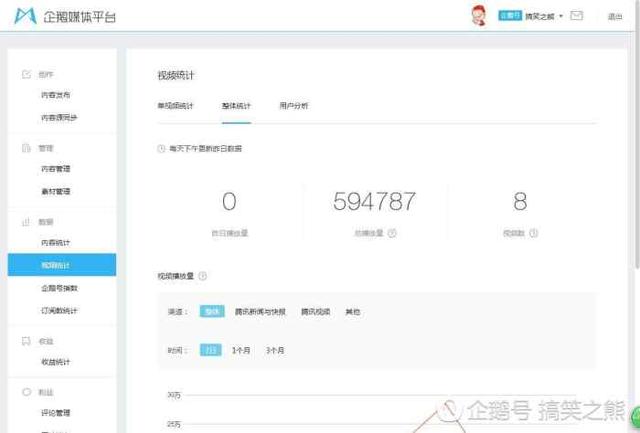The image size is (640, 433).
Task: Switch to the 用户分析 tab
Action: [294, 105]
